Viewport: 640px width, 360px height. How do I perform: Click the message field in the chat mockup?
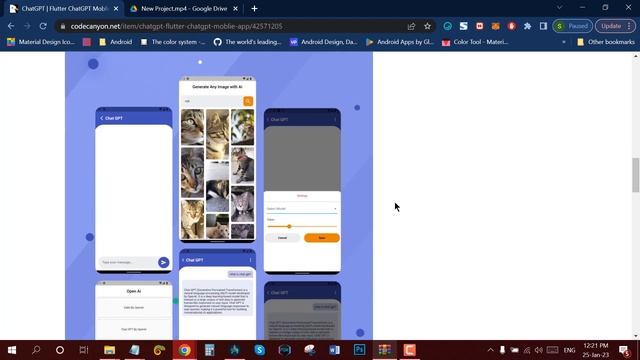pos(127,262)
